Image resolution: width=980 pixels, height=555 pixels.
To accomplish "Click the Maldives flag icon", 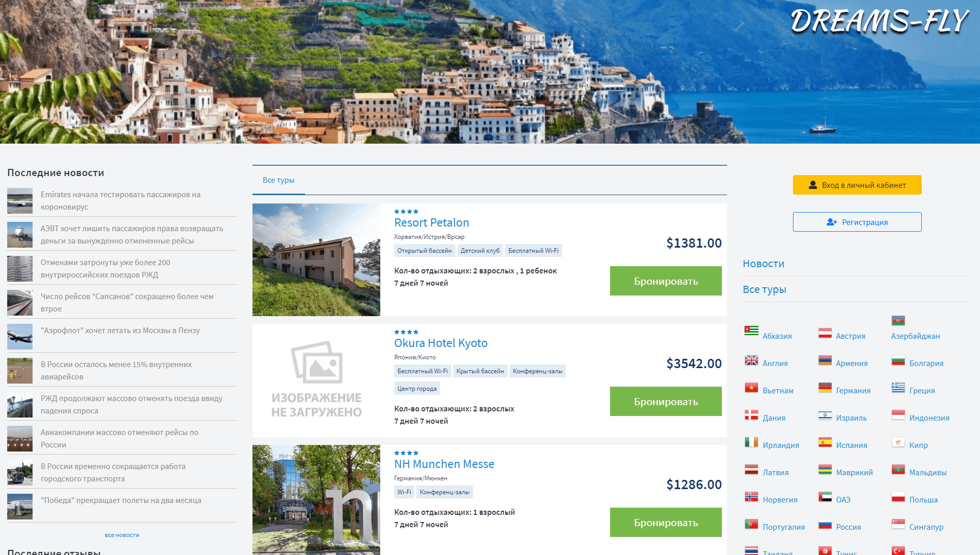I will tap(898, 470).
